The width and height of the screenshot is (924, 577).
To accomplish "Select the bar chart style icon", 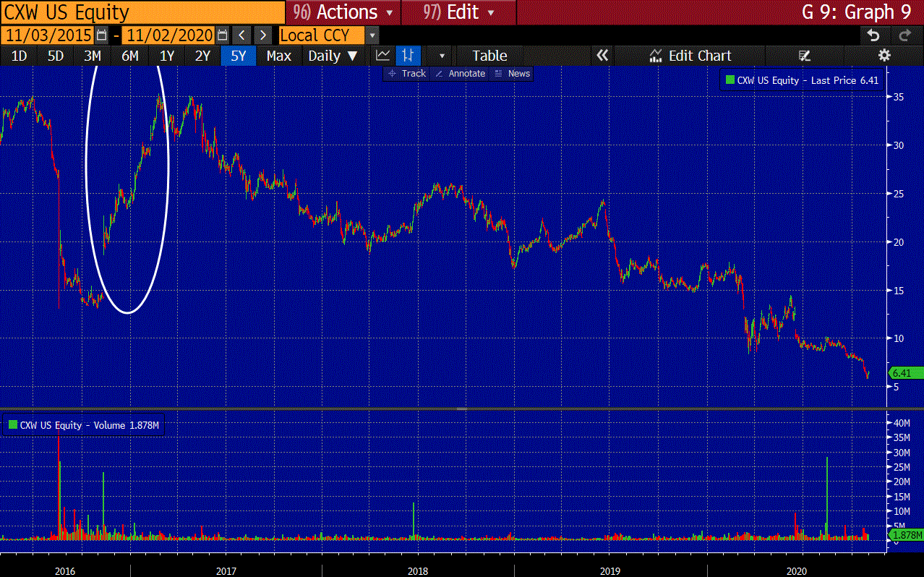I will [408, 56].
